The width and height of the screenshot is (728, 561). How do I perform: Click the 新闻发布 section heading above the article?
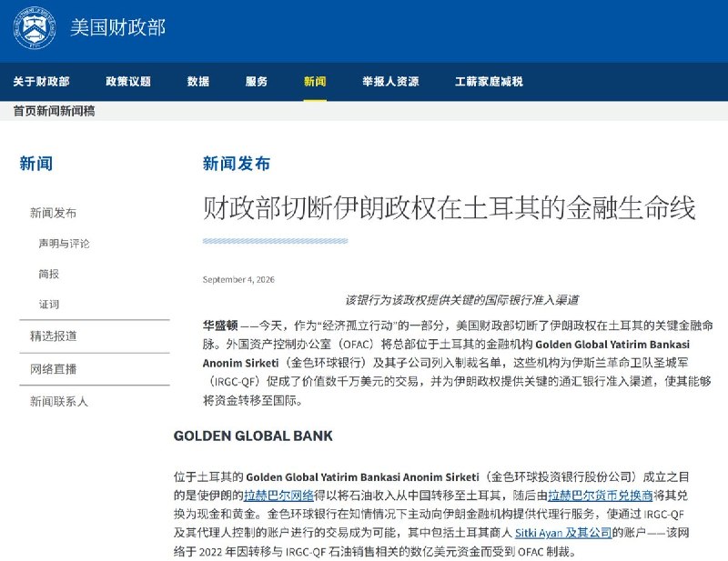point(237,164)
